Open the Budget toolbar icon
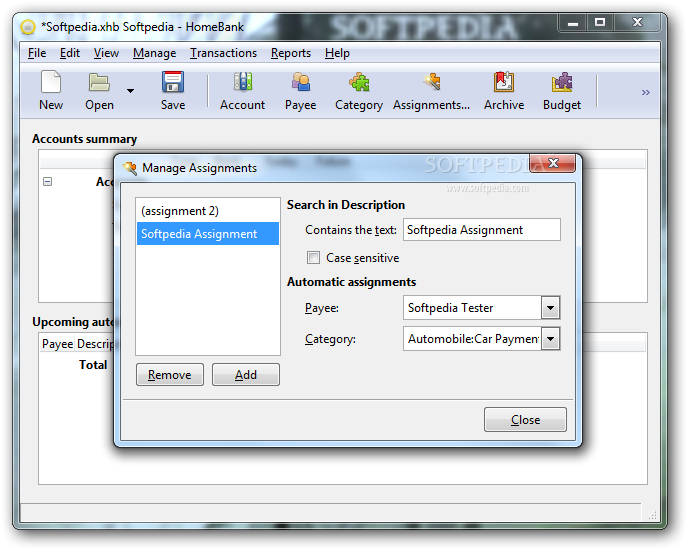688x550 pixels. 562,82
